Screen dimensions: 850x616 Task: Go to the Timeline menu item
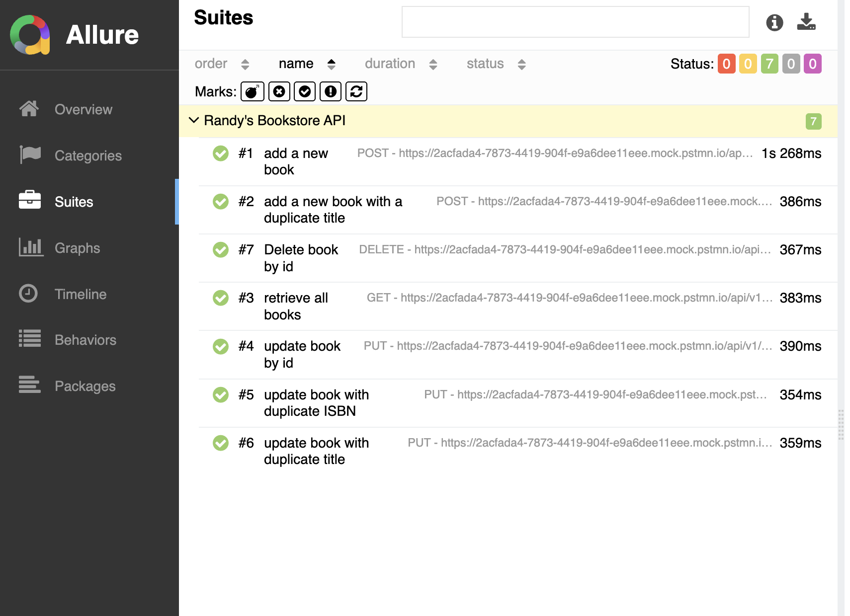point(81,294)
